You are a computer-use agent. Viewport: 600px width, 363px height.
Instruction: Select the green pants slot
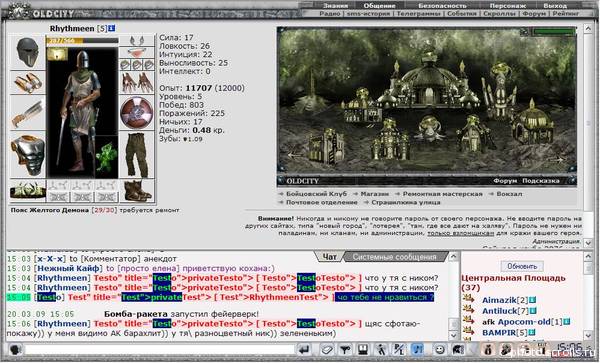[x=137, y=155]
